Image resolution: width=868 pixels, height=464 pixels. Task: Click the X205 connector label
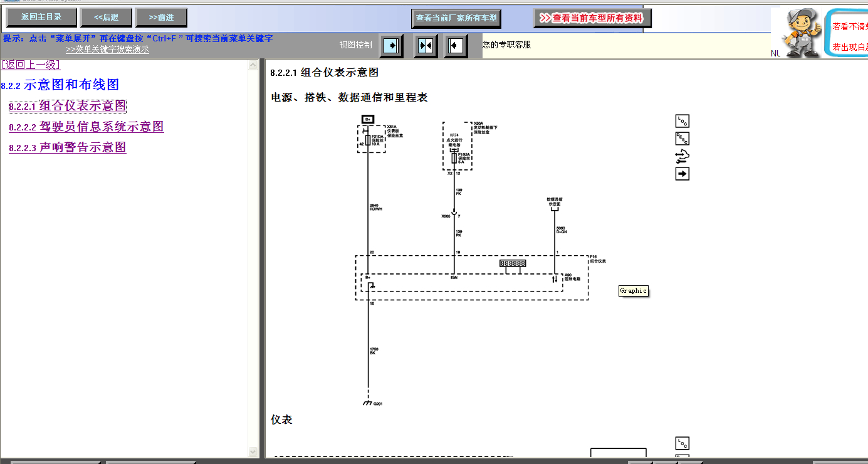coord(446,216)
